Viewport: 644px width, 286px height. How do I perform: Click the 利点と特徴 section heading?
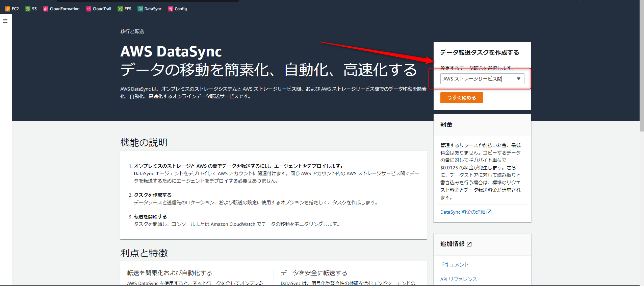[144, 253]
